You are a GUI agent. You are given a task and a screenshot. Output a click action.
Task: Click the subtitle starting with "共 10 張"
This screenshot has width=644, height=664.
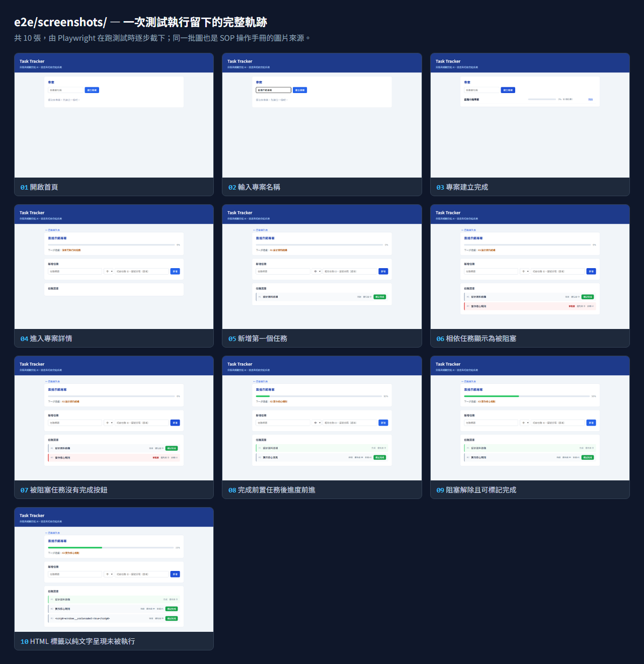pyautogui.click(x=163, y=38)
